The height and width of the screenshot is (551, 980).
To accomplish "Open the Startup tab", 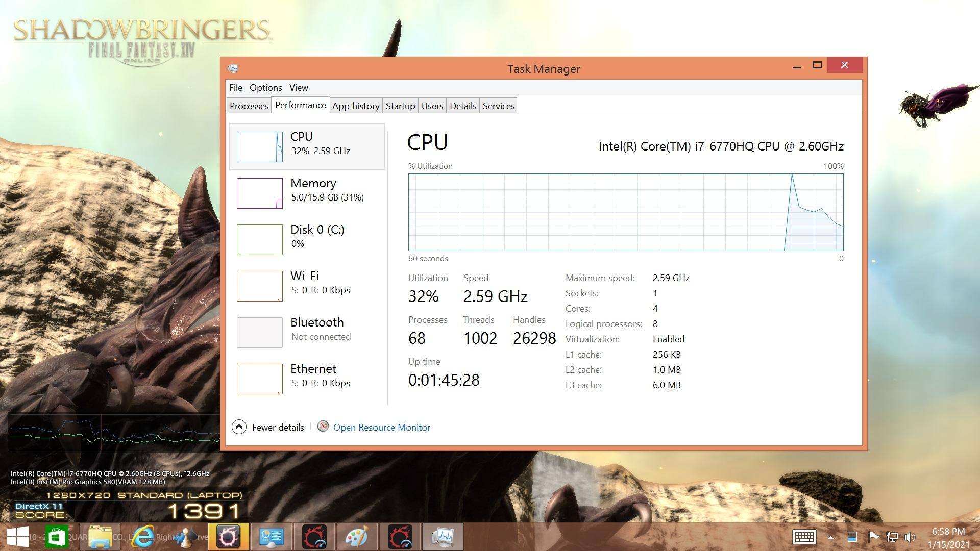I will click(400, 106).
